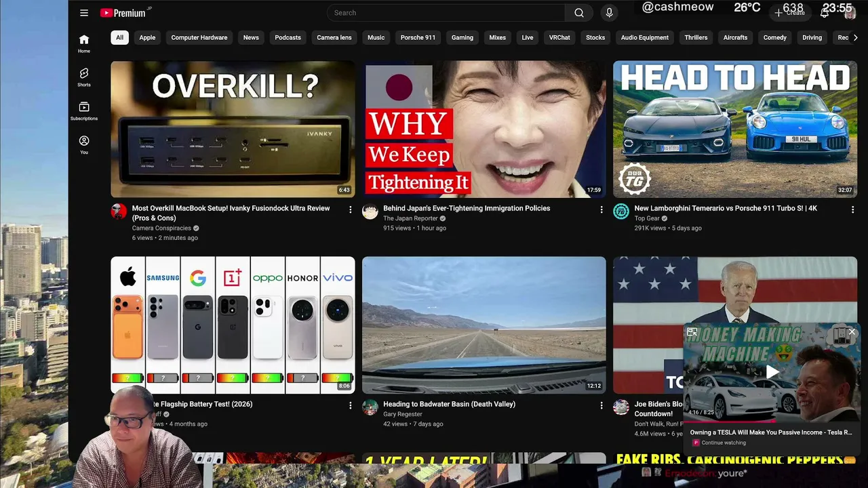
Task: Open the New Lamborghini Temerario vs Porsche title
Action: (726, 208)
